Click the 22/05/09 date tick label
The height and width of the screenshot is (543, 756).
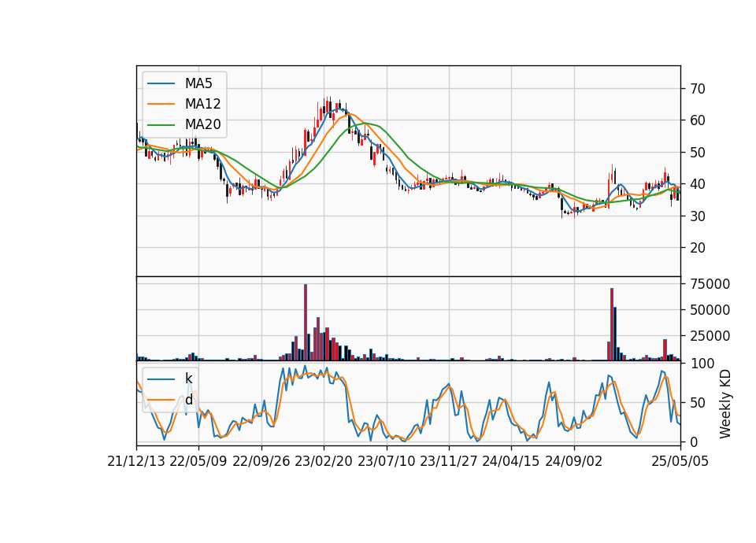click(x=198, y=461)
